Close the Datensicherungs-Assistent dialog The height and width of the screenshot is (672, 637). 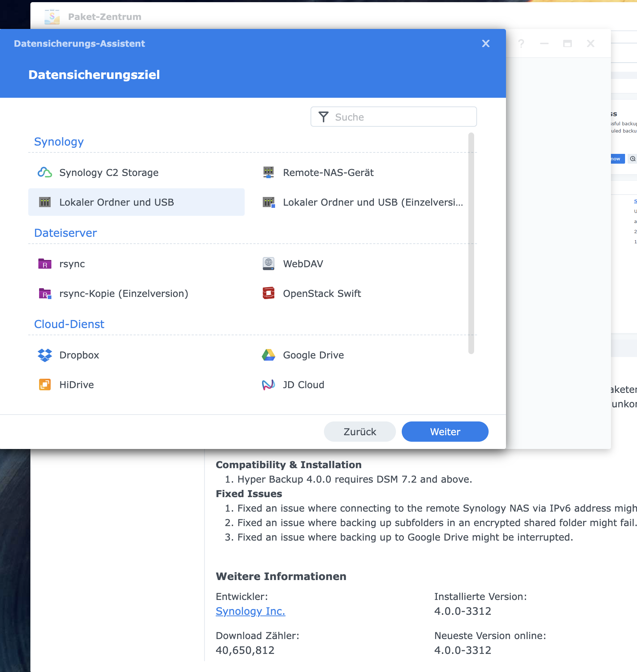[x=486, y=43]
